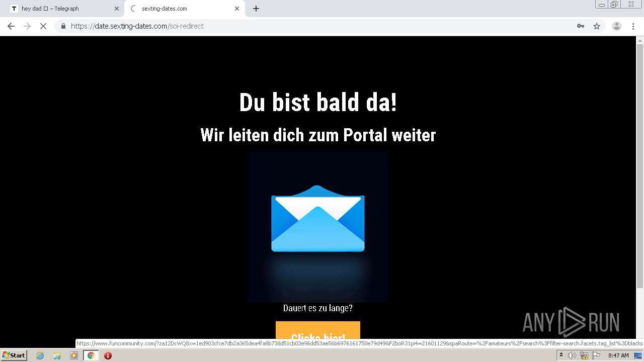Image resolution: width=644 pixels, height=362 pixels.
Task: Open the volume speaker tray icon
Action: point(572,355)
